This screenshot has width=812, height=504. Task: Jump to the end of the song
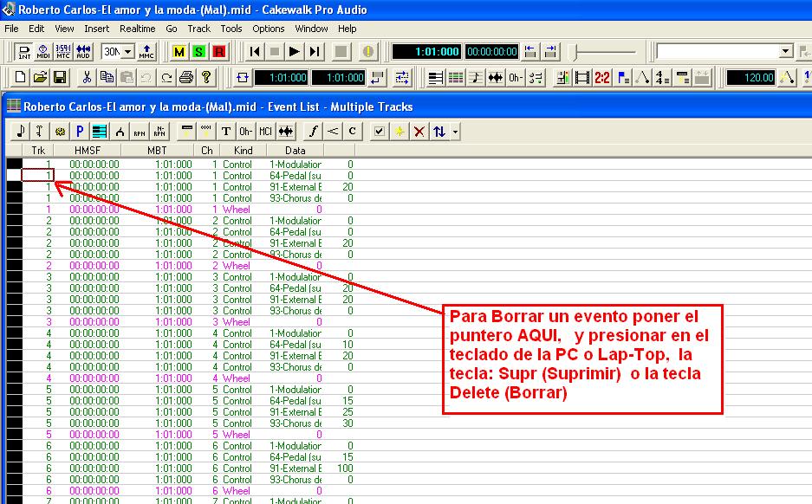[314, 51]
